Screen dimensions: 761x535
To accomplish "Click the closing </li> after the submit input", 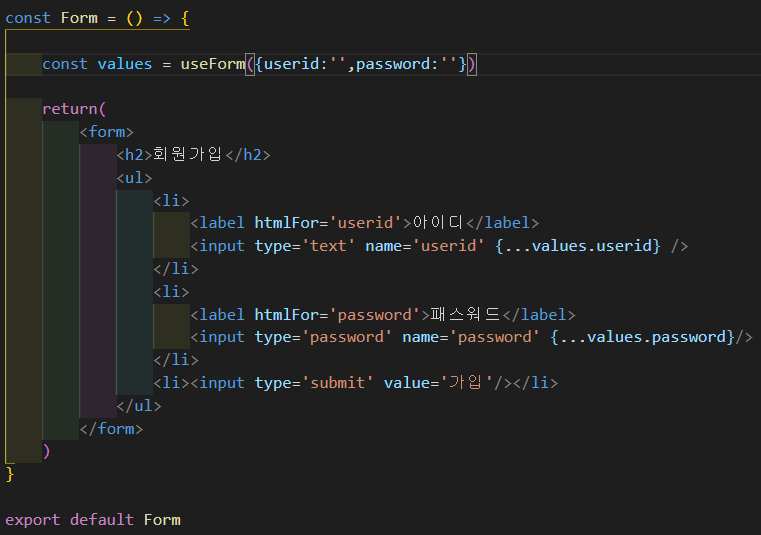I will pyautogui.click(x=536, y=383).
